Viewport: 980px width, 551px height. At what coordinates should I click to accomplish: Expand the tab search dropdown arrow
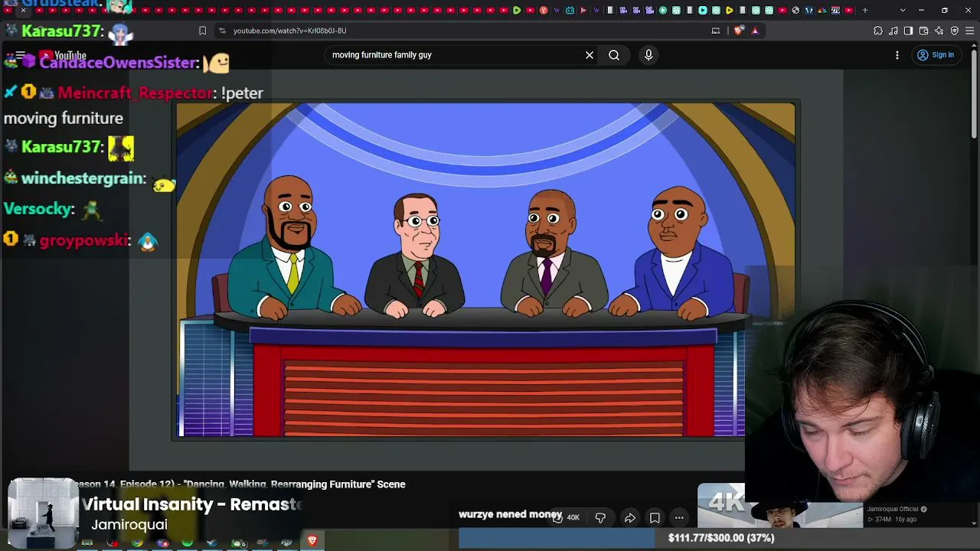(903, 10)
